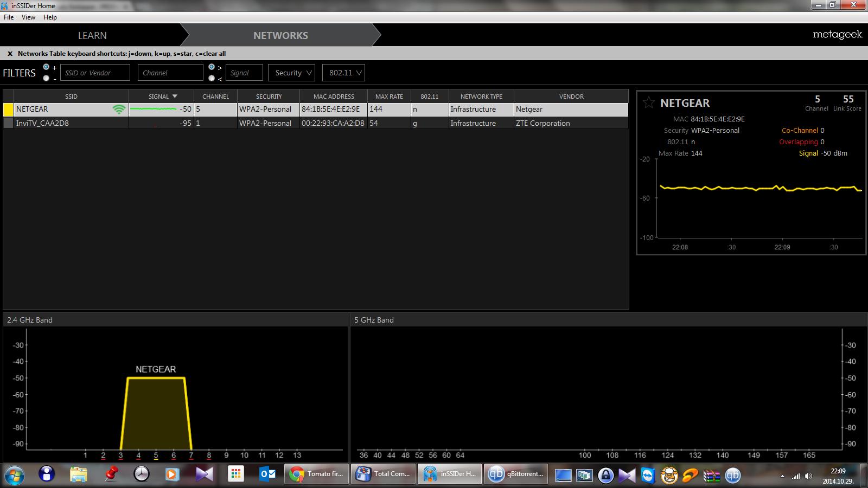
Task: Click the green Wi-Fi connected icon for NETGEAR
Action: 119,109
